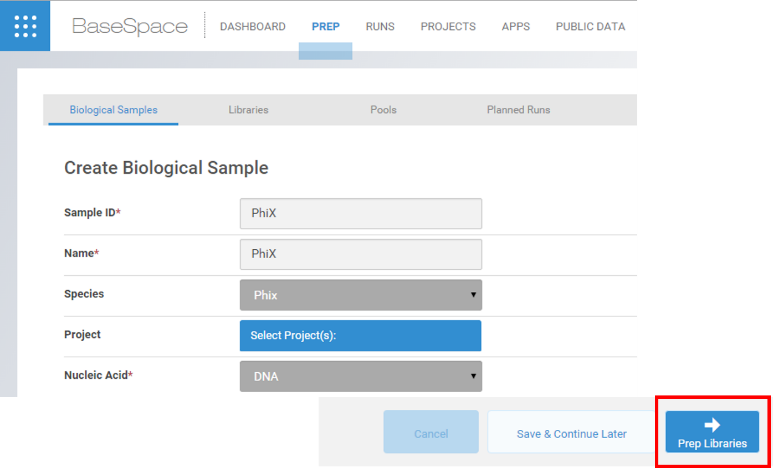
Task: Open the Runs section
Action: 380,27
